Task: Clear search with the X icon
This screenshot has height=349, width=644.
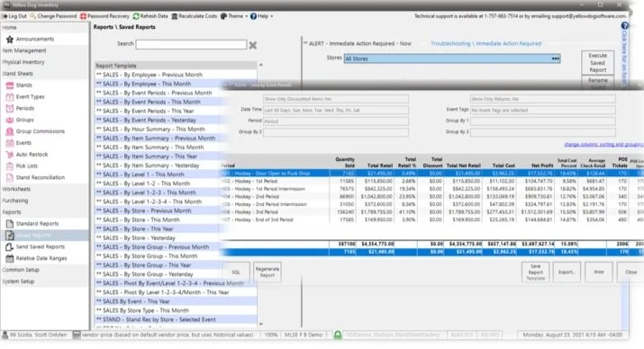Action: (x=253, y=45)
